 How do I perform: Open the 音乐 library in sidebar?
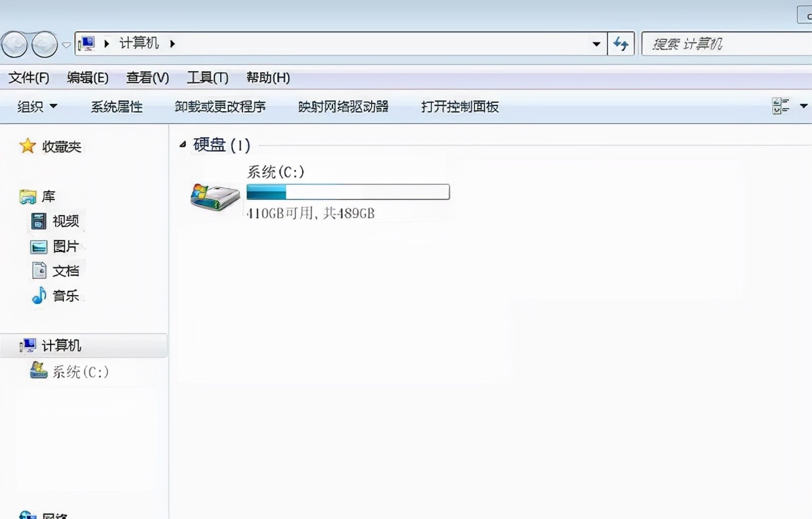point(66,295)
